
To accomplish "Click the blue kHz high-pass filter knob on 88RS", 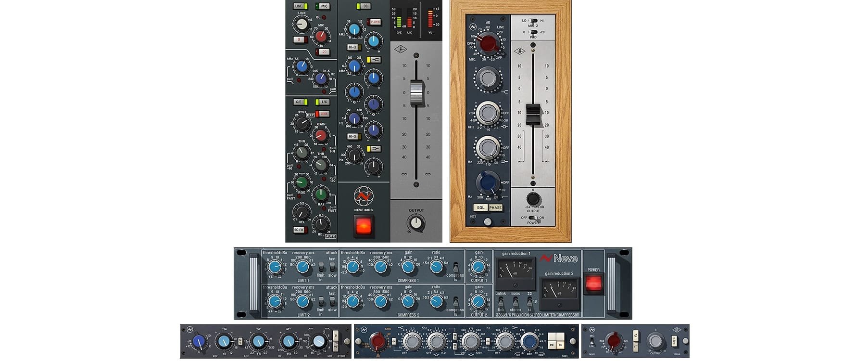I will (x=302, y=67).
